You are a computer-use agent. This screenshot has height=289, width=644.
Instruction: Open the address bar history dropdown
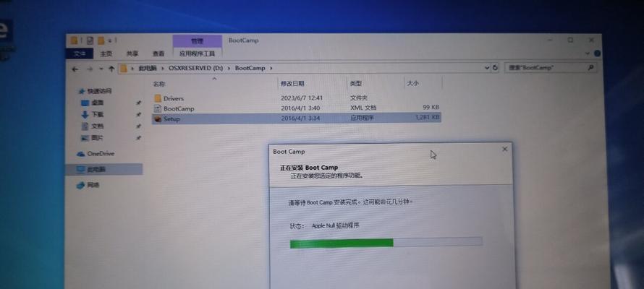(487, 68)
